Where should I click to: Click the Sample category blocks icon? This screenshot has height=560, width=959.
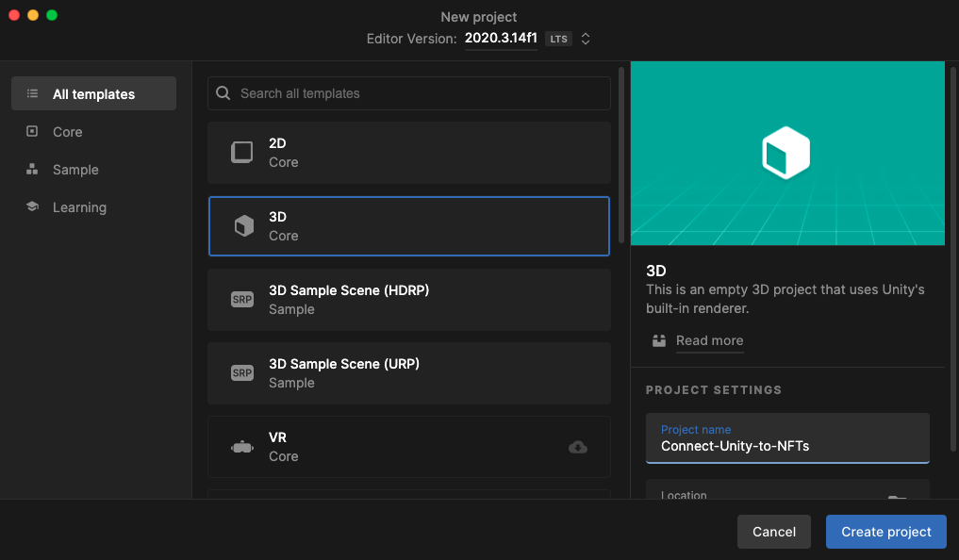[x=32, y=170]
